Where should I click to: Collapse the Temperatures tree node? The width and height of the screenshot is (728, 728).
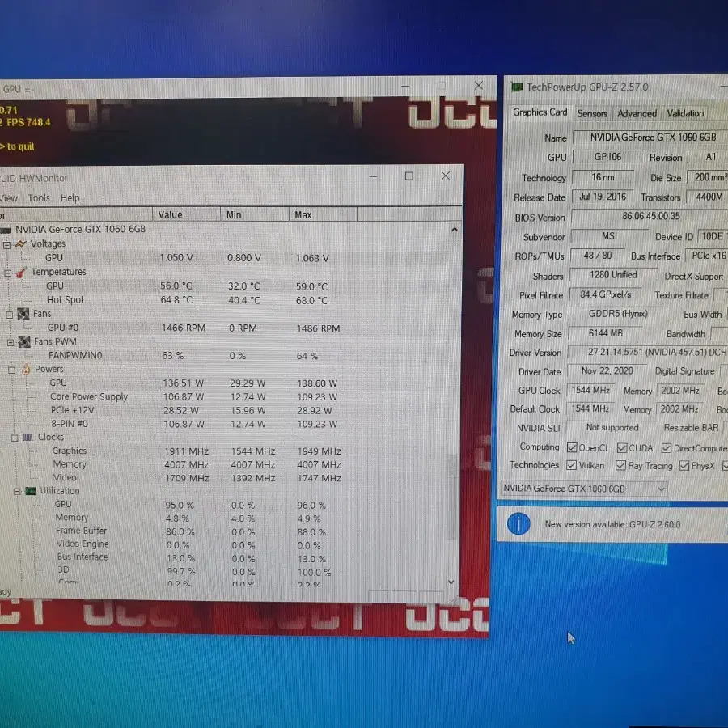coord(8,273)
